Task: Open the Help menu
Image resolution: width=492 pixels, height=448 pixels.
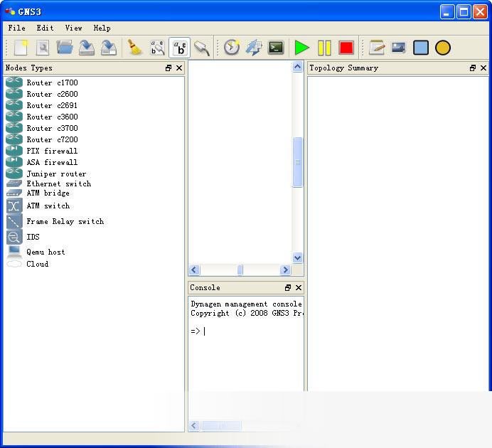Action: click(x=102, y=28)
